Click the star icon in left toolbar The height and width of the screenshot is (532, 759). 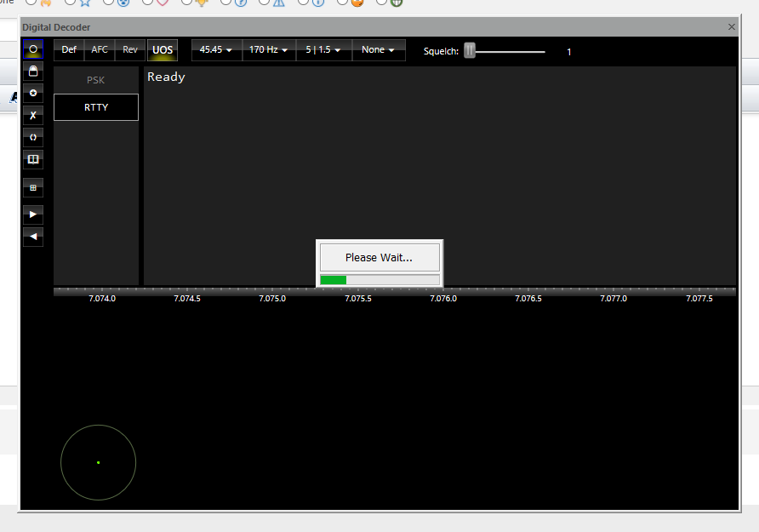[x=33, y=94]
